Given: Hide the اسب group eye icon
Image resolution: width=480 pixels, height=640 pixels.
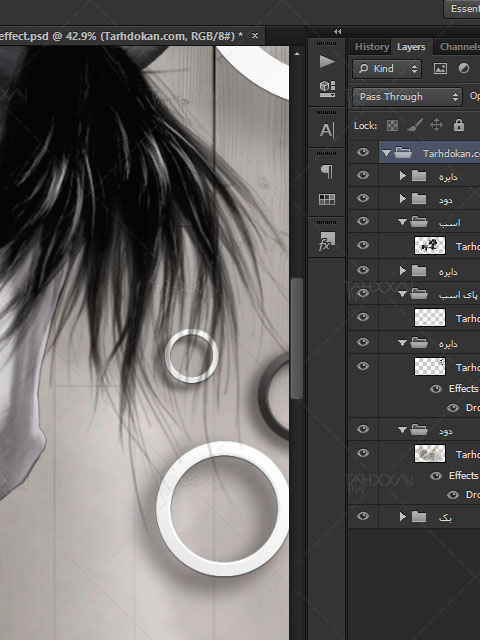Looking at the screenshot, I should [x=363, y=221].
